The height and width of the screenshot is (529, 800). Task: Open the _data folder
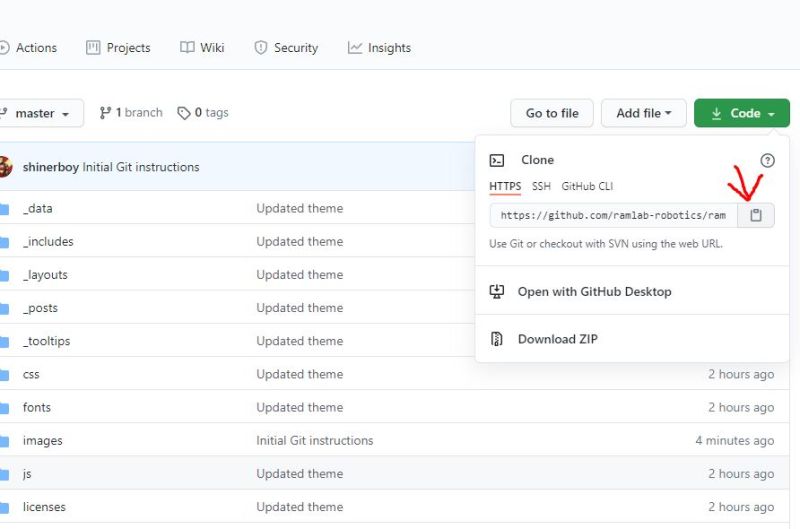tap(38, 208)
